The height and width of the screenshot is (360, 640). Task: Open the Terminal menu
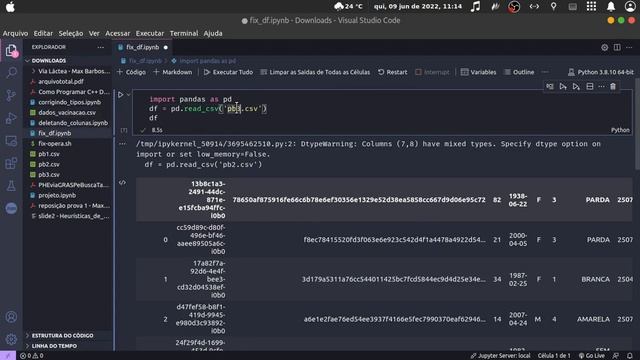(184, 33)
